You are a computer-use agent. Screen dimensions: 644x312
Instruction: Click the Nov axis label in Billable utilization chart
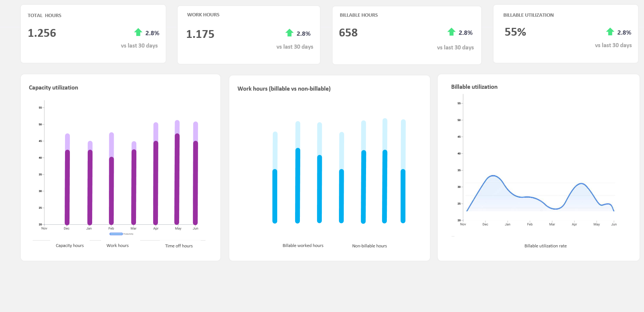463,224
